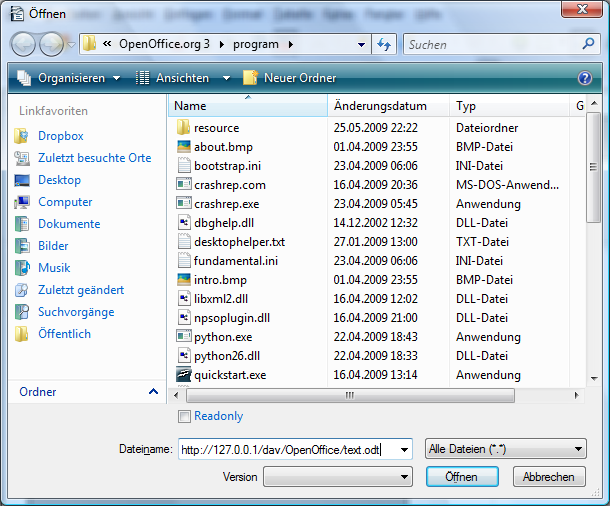
Task: Enable the Readonly checkbox
Action: pos(184,416)
